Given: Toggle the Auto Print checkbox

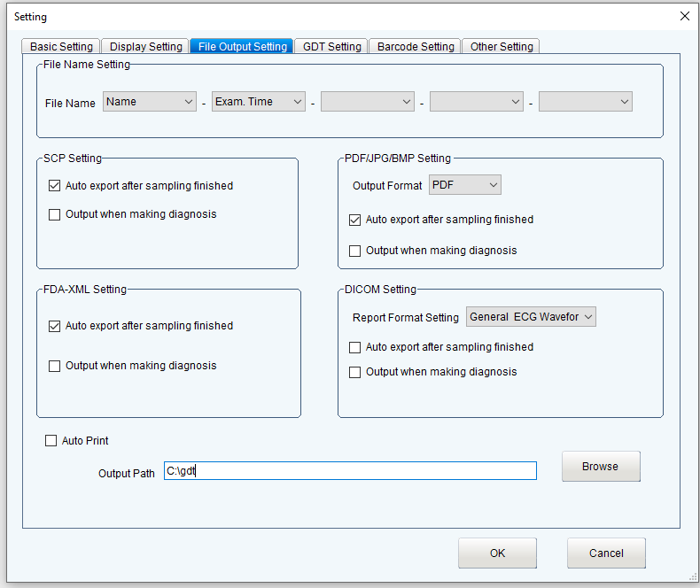Looking at the screenshot, I should coord(51,441).
